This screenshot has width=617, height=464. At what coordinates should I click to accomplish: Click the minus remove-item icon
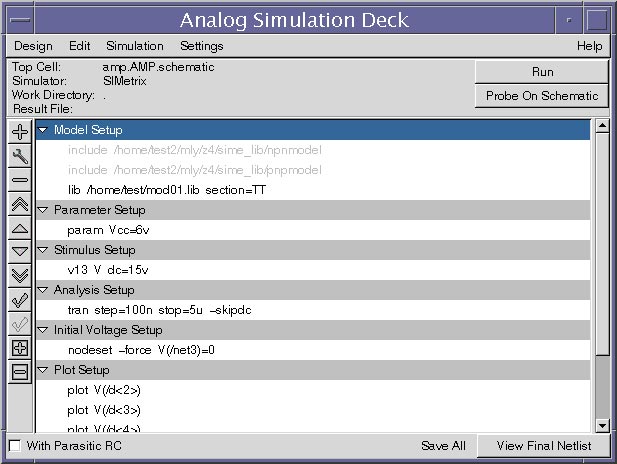point(20,180)
